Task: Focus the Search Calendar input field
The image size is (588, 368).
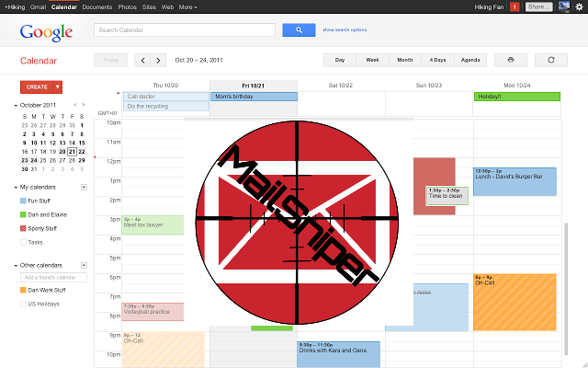Action: point(184,30)
